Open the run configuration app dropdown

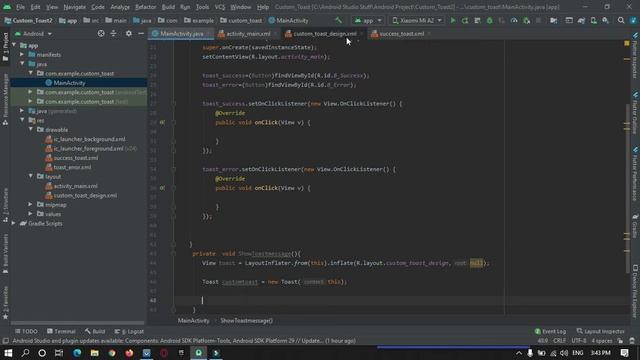coord(368,20)
